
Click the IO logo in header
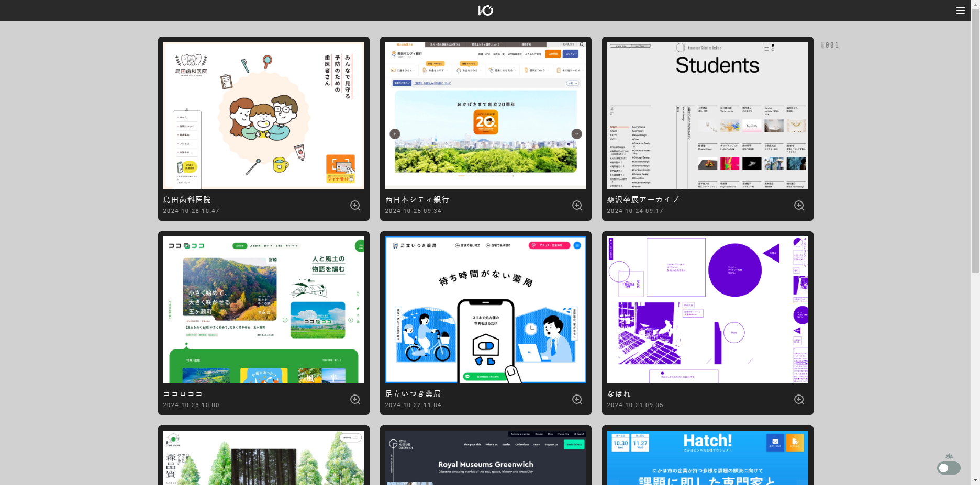tap(485, 10)
